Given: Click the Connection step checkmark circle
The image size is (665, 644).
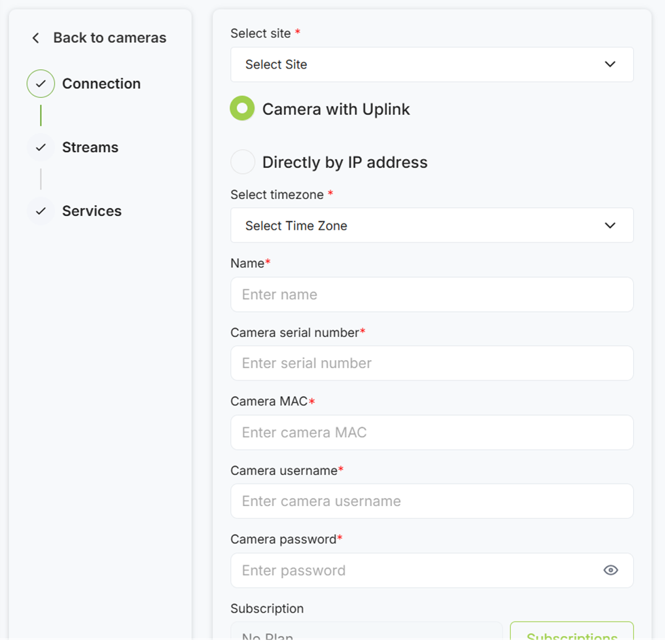Looking at the screenshot, I should 41,84.
